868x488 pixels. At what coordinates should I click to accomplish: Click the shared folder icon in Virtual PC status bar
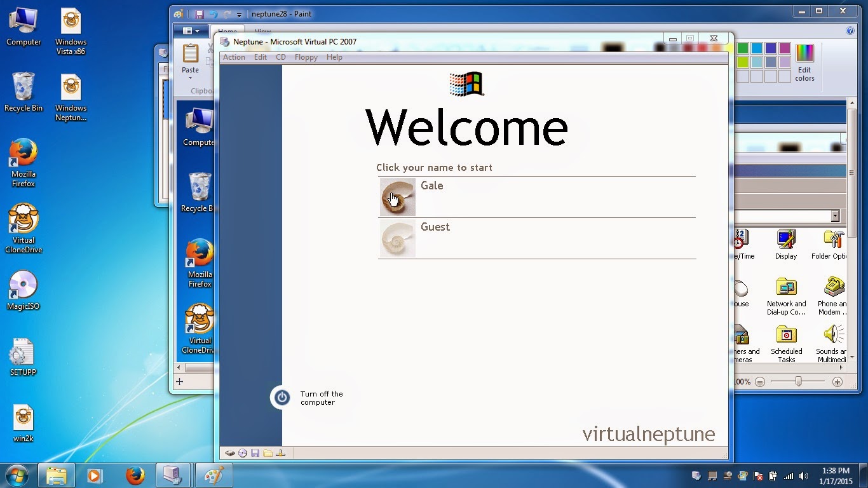click(x=268, y=453)
